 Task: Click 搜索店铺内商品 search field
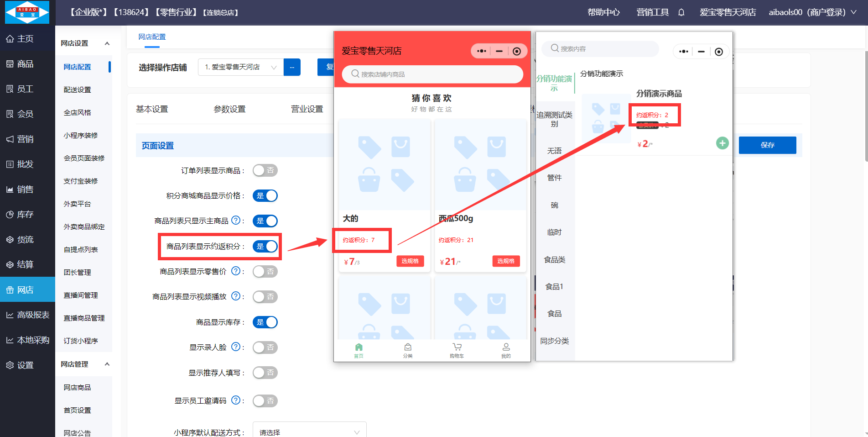point(432,74)
